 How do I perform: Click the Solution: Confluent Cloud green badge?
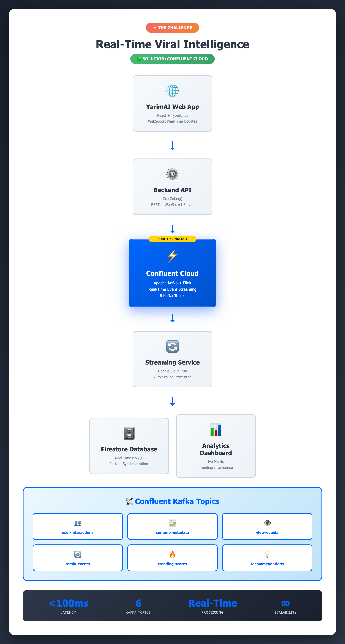172,59
